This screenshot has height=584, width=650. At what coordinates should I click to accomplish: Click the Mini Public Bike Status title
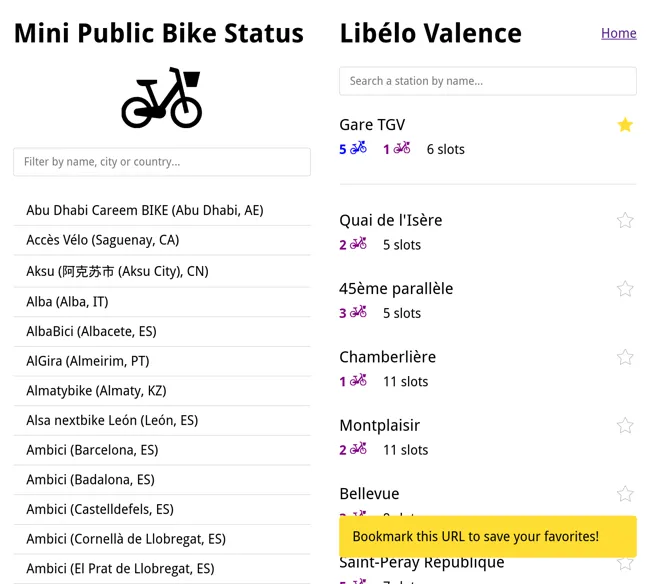tap(159, 33)
